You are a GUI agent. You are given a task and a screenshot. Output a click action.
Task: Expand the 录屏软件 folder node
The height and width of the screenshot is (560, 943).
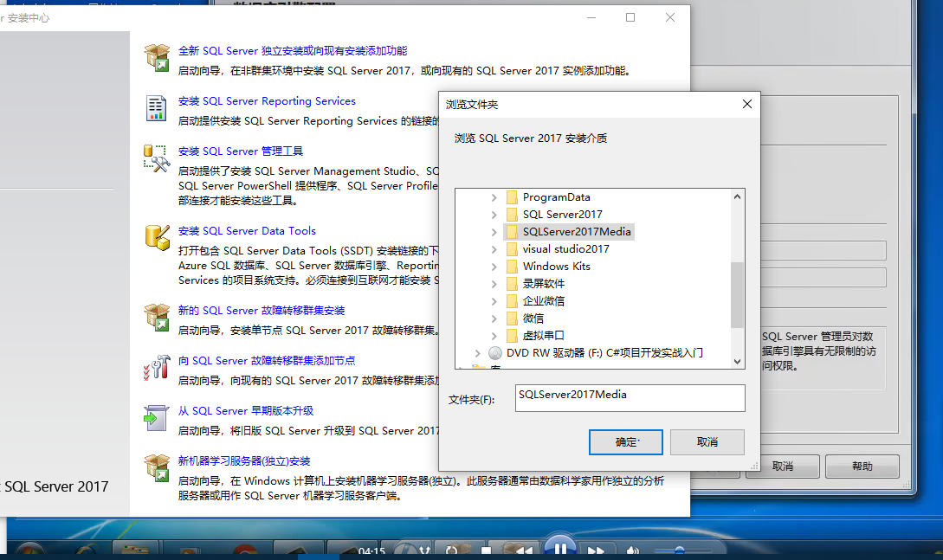pos(494,284)
